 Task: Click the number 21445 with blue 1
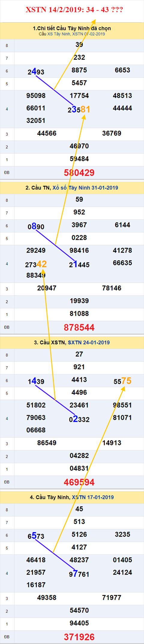79,265
